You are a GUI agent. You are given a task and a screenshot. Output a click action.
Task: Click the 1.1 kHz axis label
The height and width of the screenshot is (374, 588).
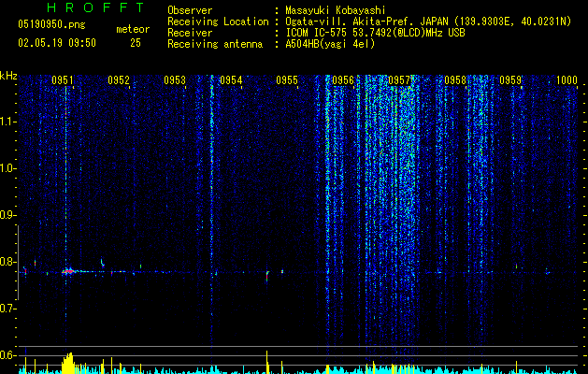pos(8,122)
